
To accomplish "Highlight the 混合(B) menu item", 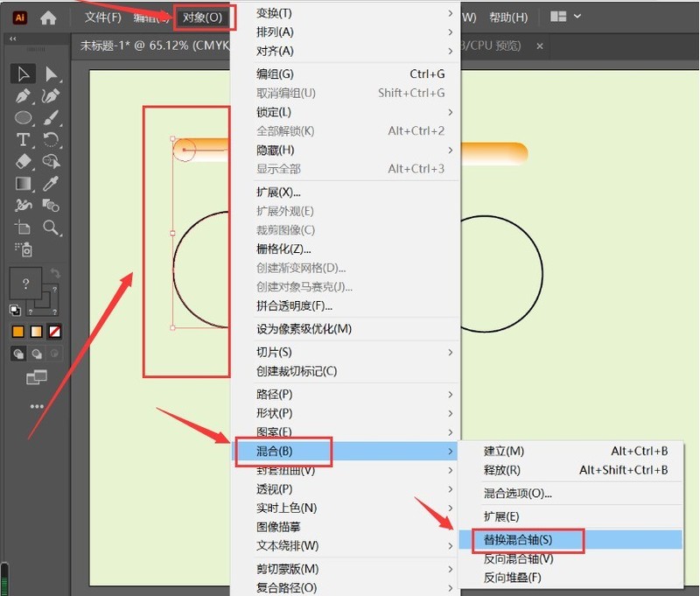I will pos(345,452).
